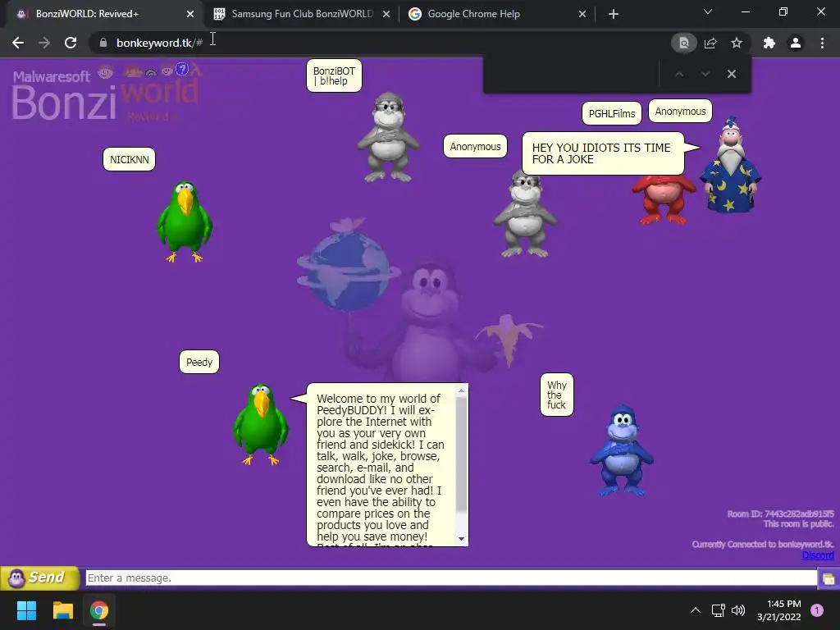Image resolution: width=840 pixels, height=630 pixels.
Task: Open the yellow icon beside the message box
Action: pyautogui.click(x=829, y=578)
